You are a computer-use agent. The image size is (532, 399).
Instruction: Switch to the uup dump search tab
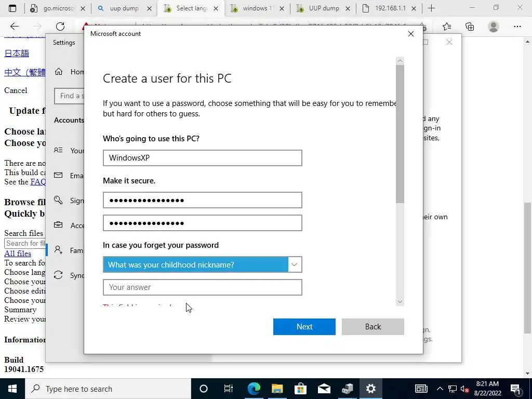[x=124, y=9]
